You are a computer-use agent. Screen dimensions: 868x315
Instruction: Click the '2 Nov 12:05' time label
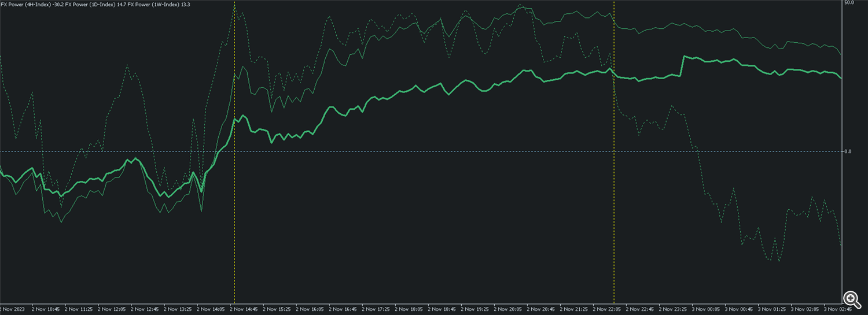click(x=112, y=309)
